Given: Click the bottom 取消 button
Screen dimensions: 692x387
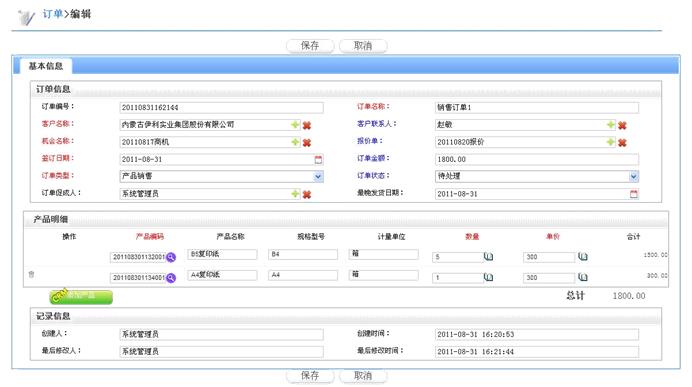Looking at the screenshot, I should (363, 376).
